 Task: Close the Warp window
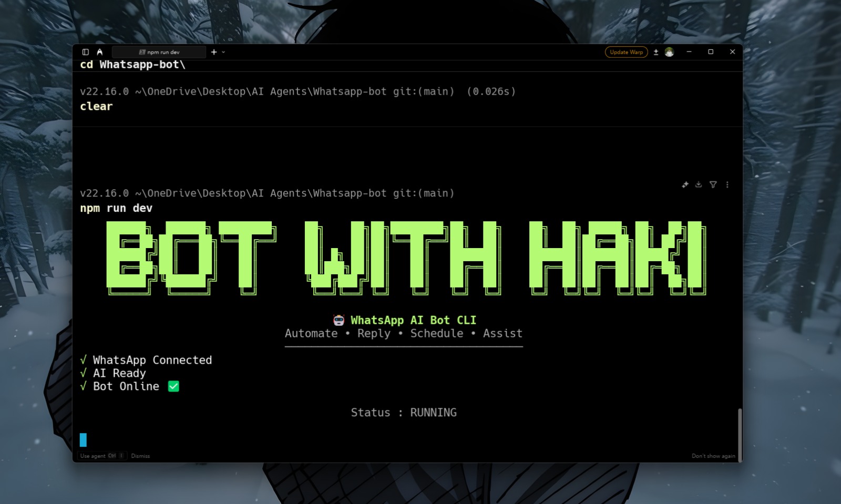pos(732,52)
